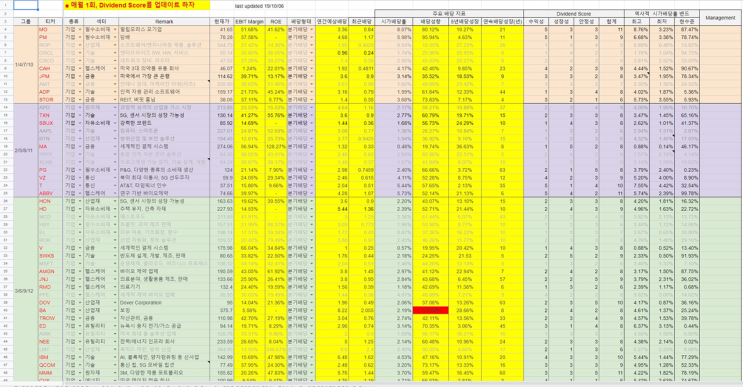This screenshot has height=387, width=743.
Task: Open the 배당형태 dropdown arrow in the PM row
Action: coord(312,37)
